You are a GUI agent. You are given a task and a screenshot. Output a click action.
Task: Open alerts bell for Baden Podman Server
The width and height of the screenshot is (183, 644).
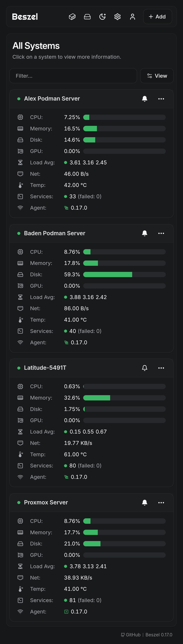pyautogui.click(x=145, y=233)
